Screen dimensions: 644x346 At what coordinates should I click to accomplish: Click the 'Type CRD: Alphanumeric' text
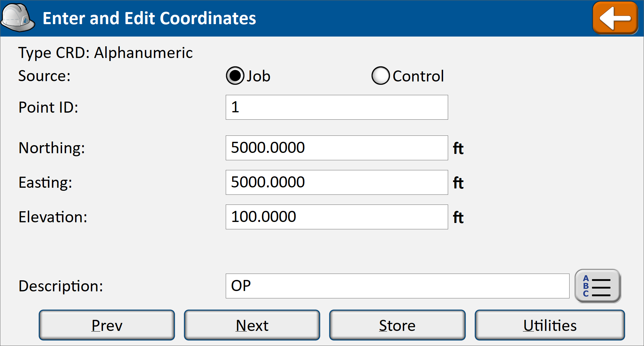[x=105, y=53]
